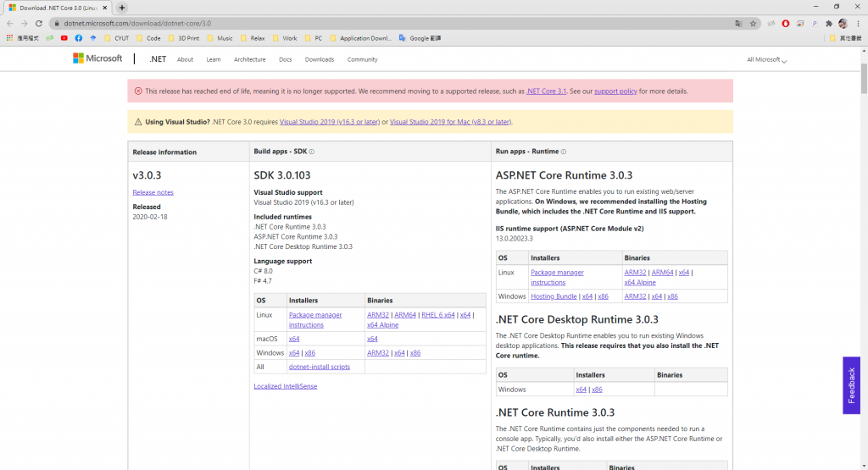This screenshot has width=868, height=470.
Task: Open the Docs menu item
Action: [285, 59]
